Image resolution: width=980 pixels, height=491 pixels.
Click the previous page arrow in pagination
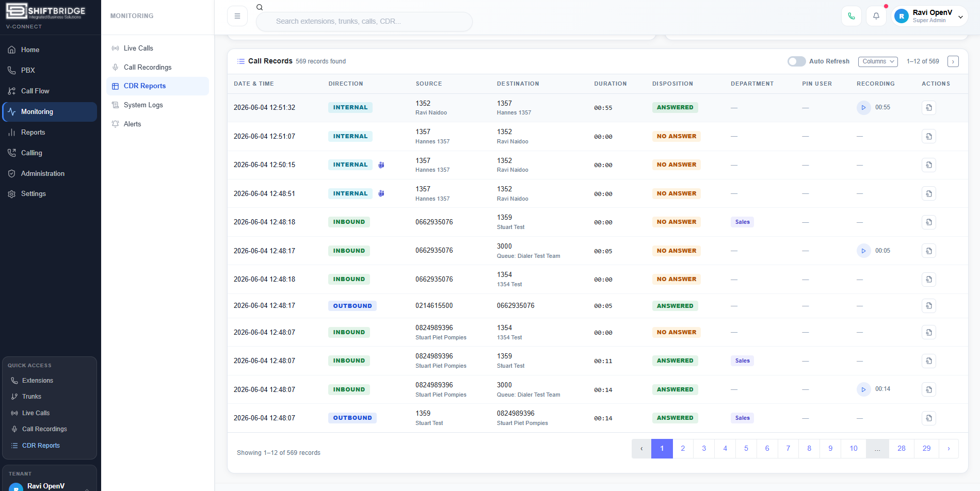pos(641,448)
